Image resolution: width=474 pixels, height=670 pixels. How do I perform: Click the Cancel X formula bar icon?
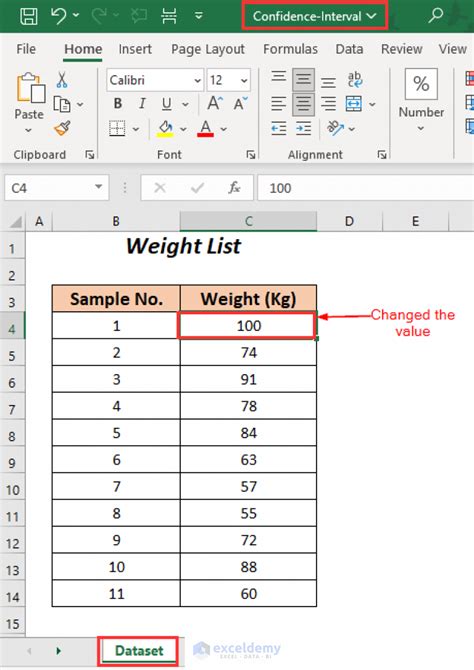160,188
